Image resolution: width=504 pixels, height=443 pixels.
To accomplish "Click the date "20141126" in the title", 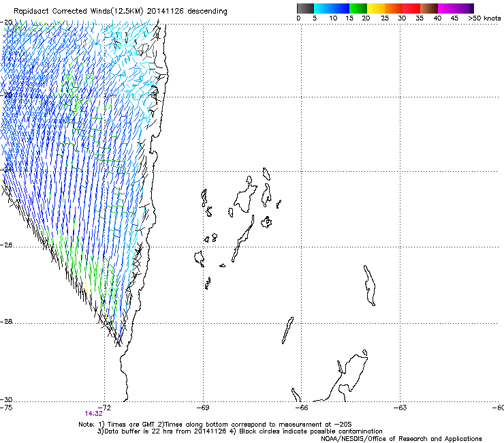I will point(166,12).
